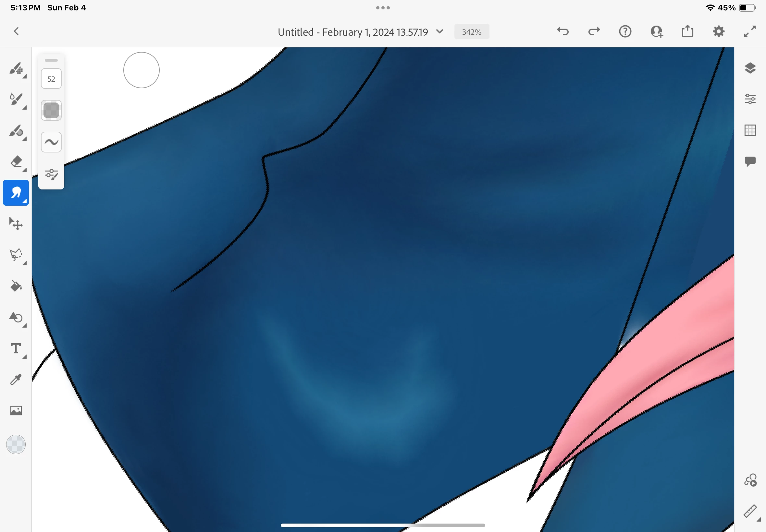Select the Paint bucket fill tool
This screenshot has height=532, width=766.
click(16, 286)
